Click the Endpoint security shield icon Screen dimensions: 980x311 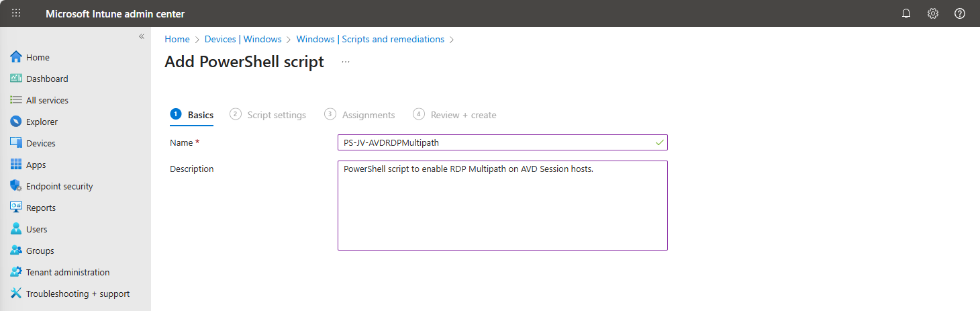16,186
